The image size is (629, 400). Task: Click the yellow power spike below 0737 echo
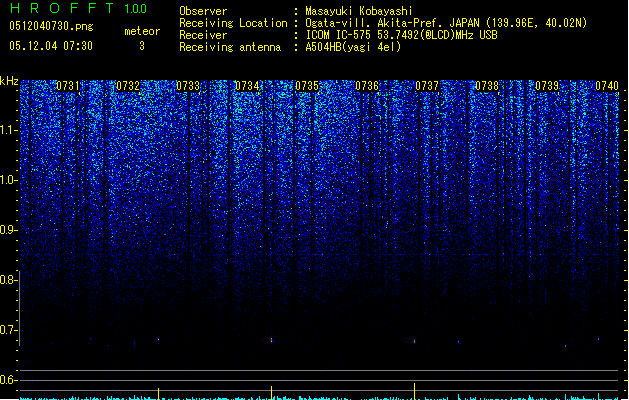414,391
